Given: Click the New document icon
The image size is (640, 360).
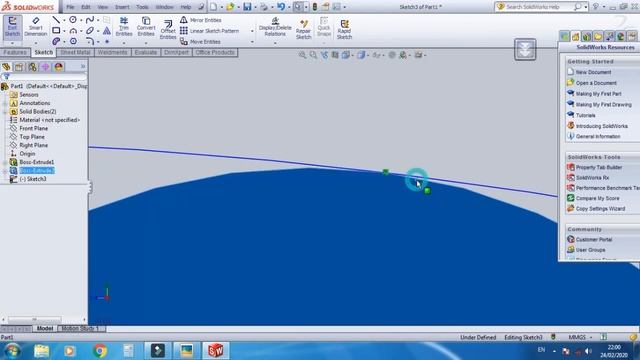Looking at the screenshot, I should [x=213, y=7].
